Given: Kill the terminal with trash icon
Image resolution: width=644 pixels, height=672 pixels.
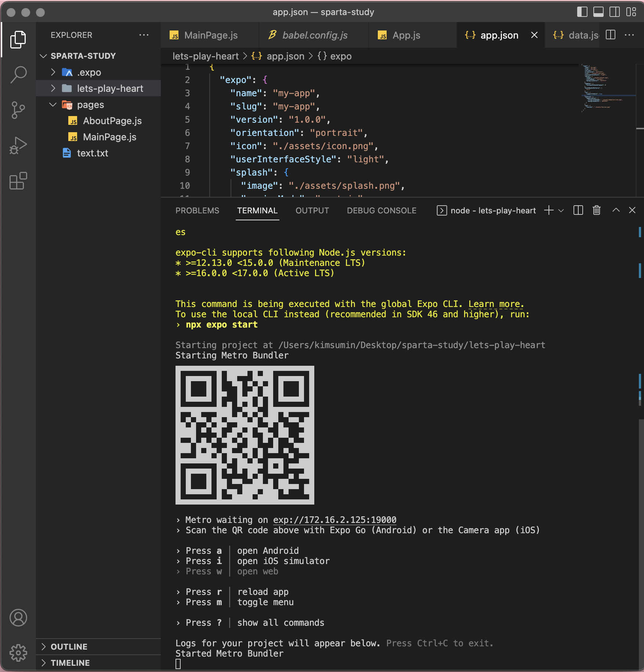Looking at the screenshot, I should pos(596,210).
